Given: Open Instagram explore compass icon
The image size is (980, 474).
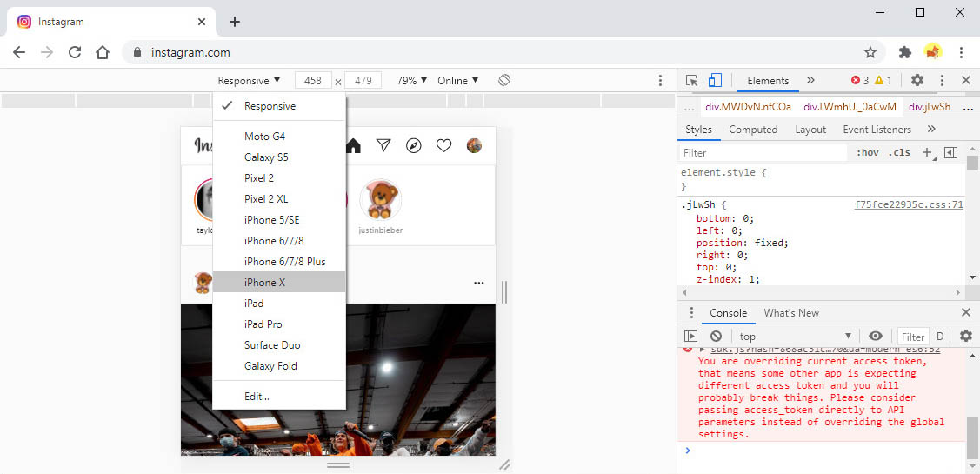Looking at the screenshot, I should [x=414, y=146].
